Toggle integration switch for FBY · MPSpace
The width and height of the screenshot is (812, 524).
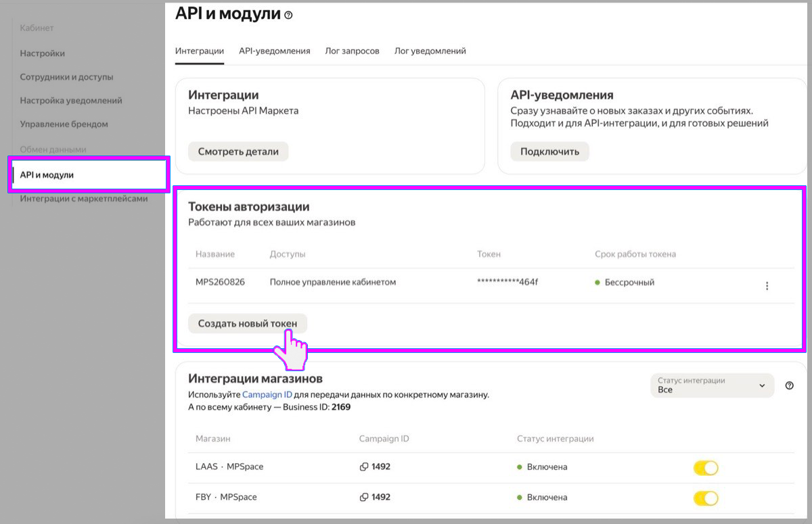pyautogui.click(x=706, y=498)
